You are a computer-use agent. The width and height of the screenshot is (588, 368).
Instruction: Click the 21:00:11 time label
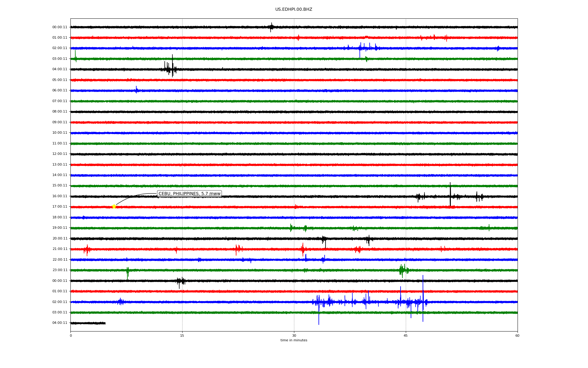[60, 249]
